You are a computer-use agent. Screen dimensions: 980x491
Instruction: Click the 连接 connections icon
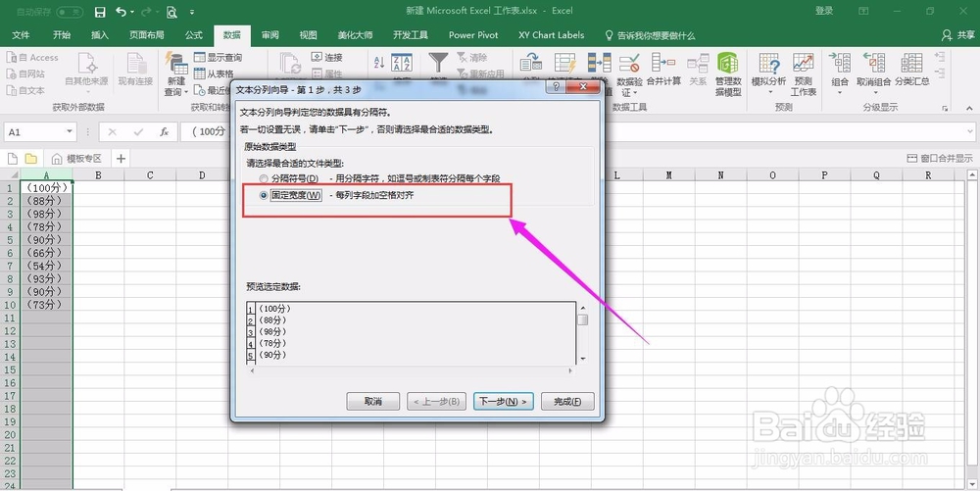(327, 58)
